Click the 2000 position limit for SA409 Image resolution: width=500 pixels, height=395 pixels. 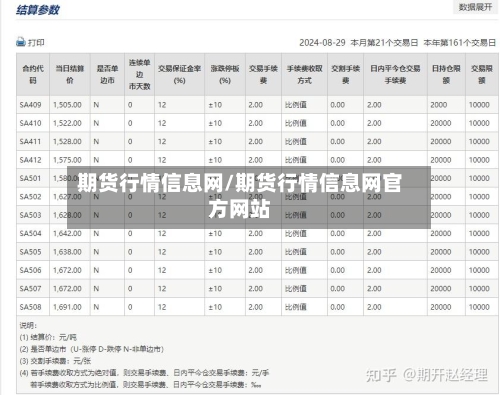pos(439,105)
